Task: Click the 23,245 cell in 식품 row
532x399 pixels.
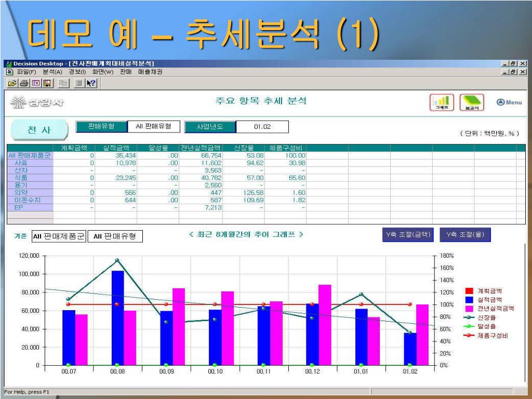Action: (x=116, y=178)
